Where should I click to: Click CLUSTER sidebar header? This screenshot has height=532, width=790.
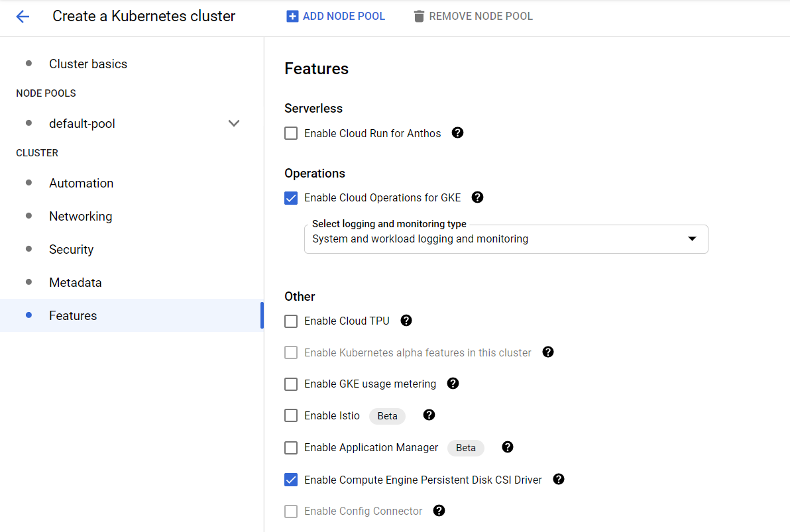(x=36, y=152)
